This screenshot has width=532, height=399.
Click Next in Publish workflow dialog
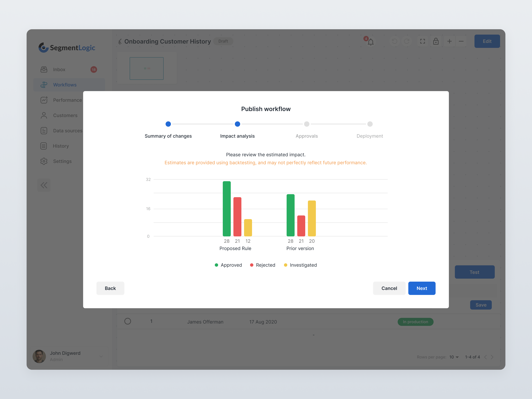pyautogui.click(x=422, y=288)
